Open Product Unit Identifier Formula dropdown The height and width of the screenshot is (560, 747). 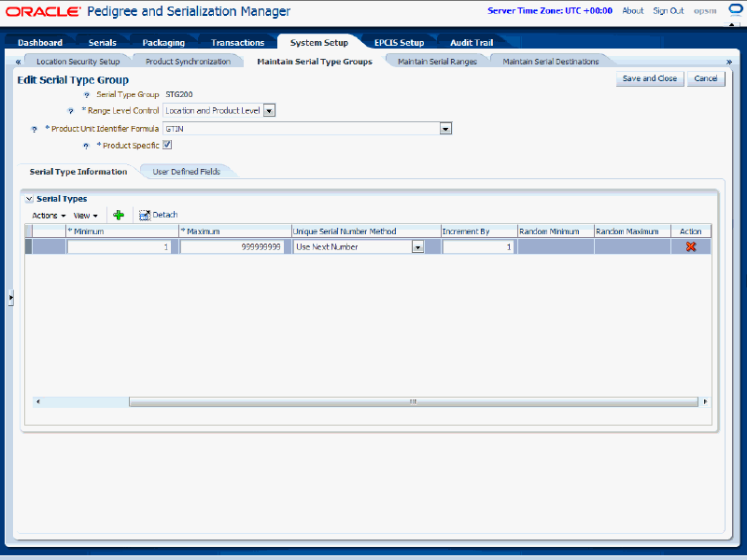(445, 129)
